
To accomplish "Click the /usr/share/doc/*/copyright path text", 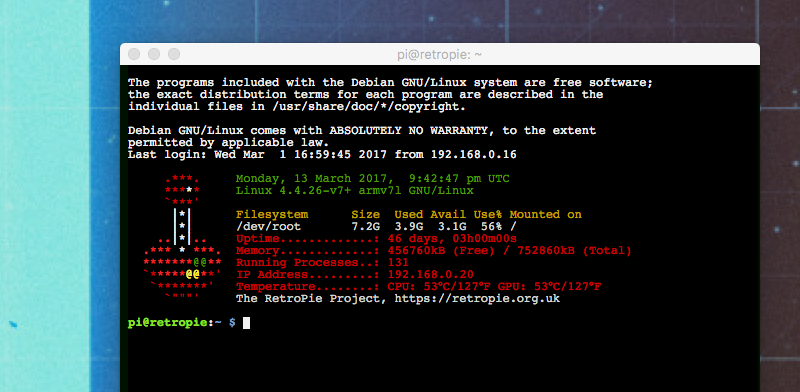I will [x=368, y=107].
